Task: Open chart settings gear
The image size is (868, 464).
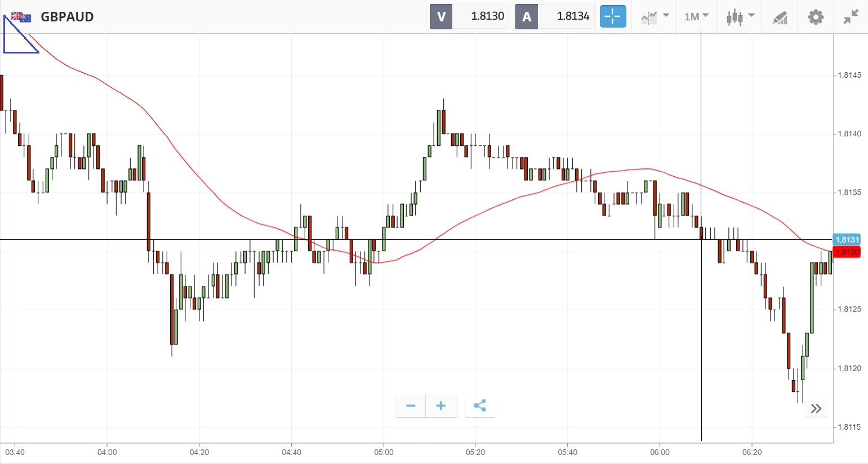Action: (816, 17)
